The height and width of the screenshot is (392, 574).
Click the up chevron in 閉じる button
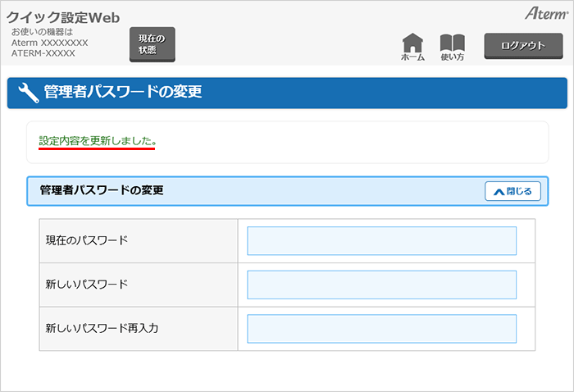499,191
